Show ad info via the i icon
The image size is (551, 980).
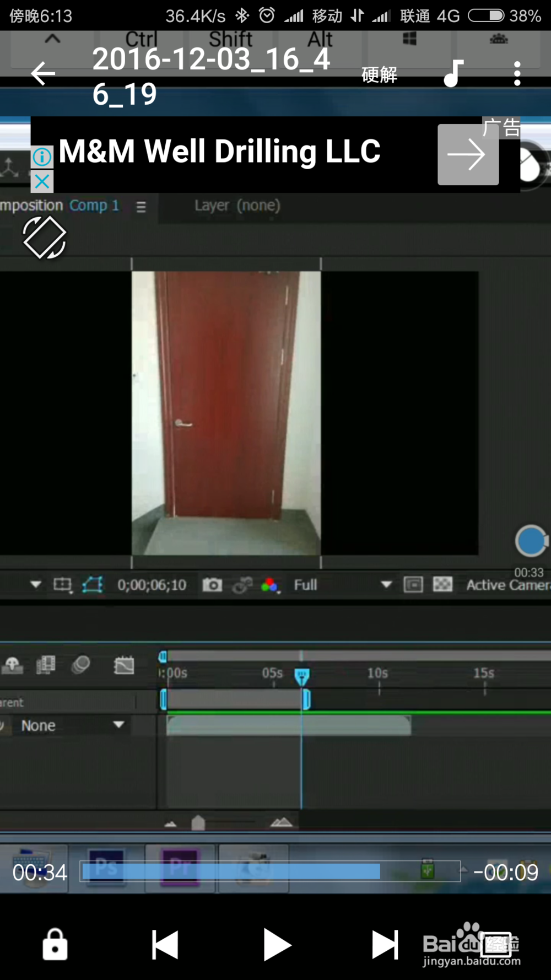pos(42,157)
